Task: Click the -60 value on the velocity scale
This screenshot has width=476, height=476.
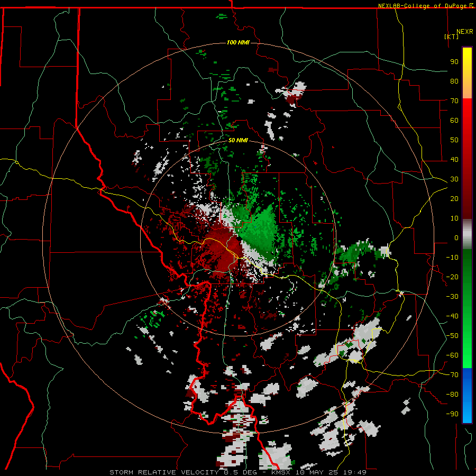Action: [452, 355]
